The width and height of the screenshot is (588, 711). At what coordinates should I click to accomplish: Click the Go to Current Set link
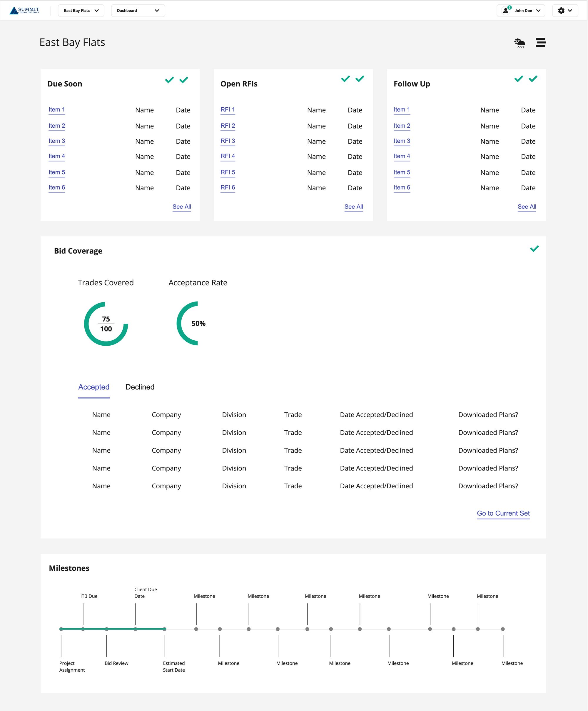click(x=503, y=513)
